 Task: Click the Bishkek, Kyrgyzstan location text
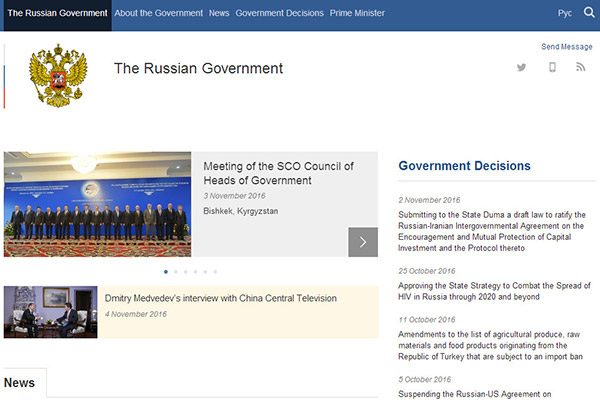pyautogui.click(x=241, y=211)
